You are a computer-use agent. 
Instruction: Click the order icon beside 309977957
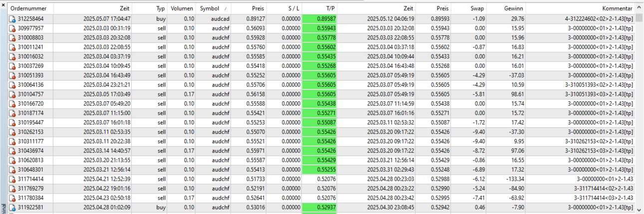12,28
